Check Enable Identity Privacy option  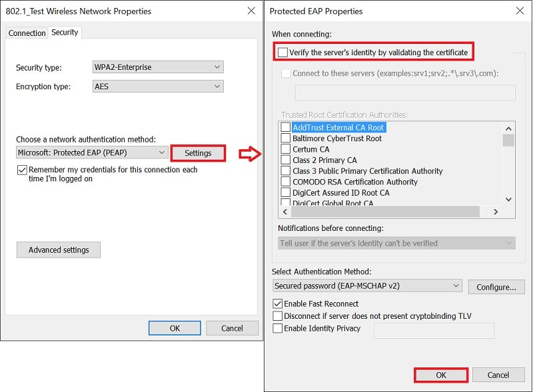click(x=278, y=328)
